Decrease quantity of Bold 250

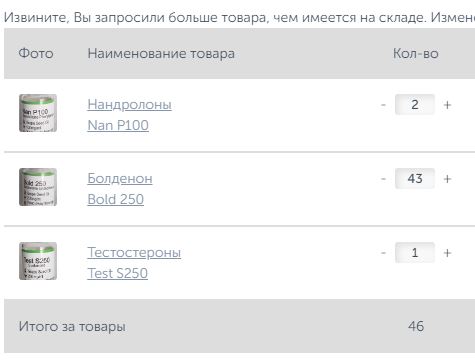pyautogui.click(x=383, y=179)
